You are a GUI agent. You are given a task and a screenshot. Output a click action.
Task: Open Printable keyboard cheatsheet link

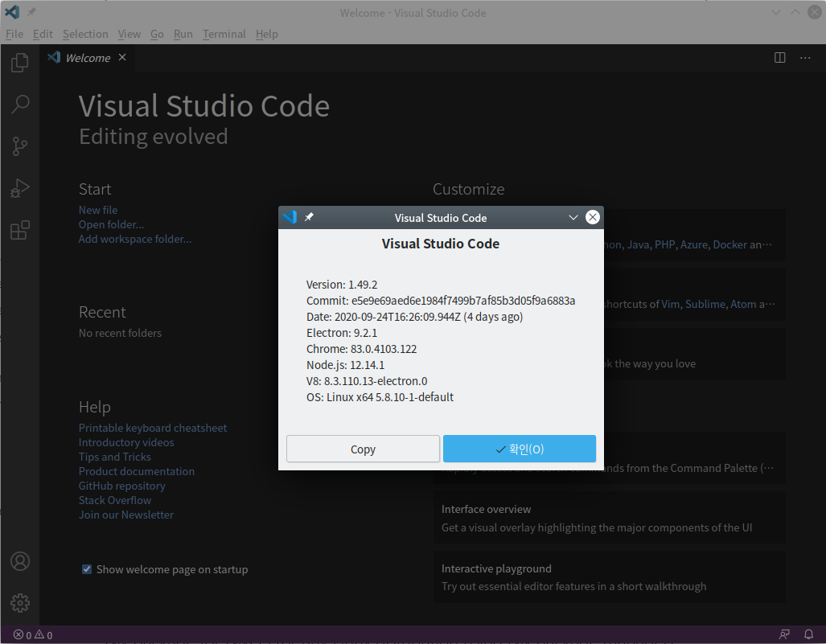point(153,428)
